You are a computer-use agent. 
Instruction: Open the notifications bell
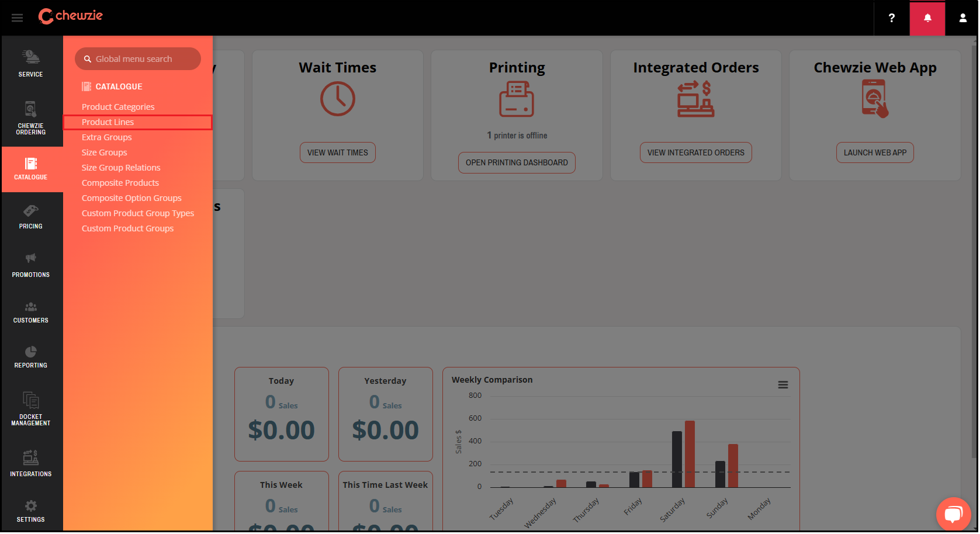tap(927, 18)
